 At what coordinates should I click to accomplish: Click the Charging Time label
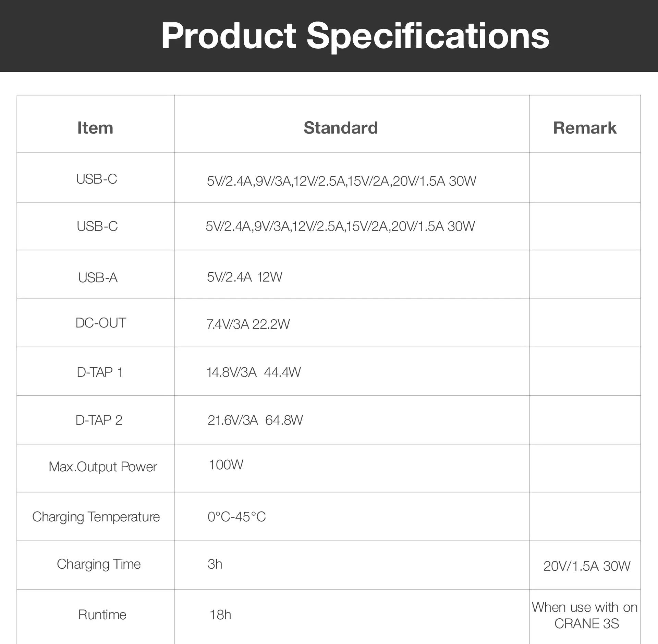pyautogui.click(x=99, y=564)
